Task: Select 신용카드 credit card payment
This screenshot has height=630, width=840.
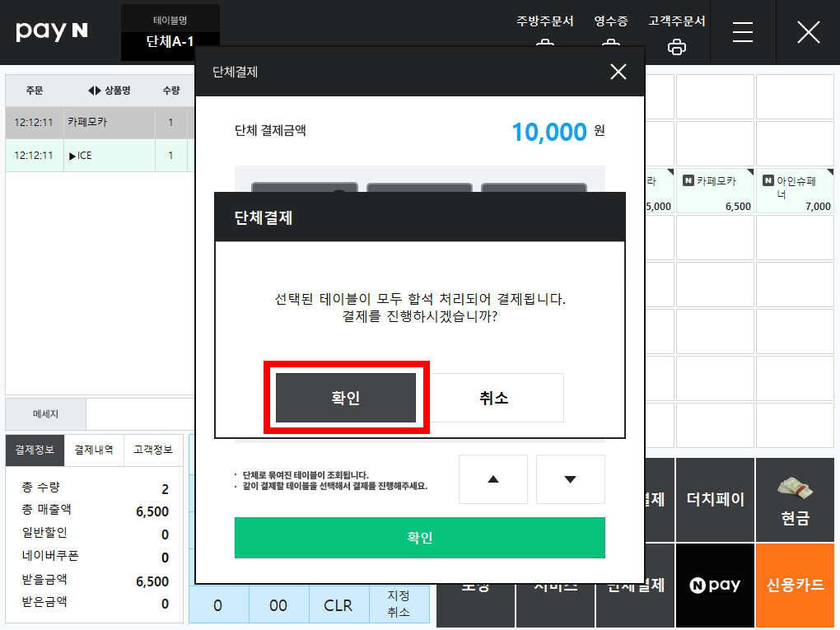Action: point(795,585)
